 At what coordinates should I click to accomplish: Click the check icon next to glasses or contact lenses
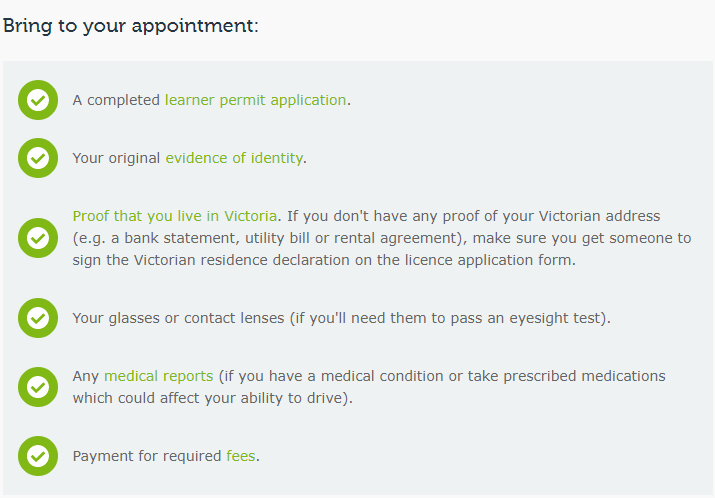[x=38, y=318]
